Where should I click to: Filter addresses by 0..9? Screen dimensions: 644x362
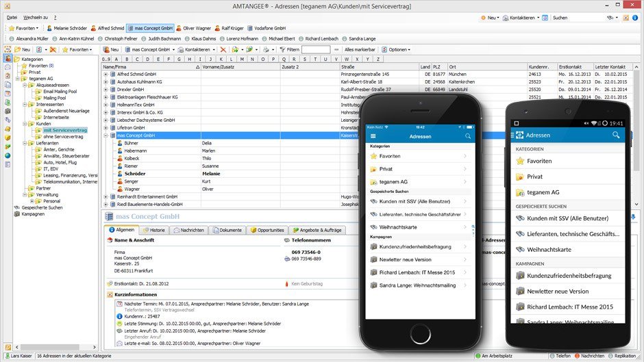point(106,59)
